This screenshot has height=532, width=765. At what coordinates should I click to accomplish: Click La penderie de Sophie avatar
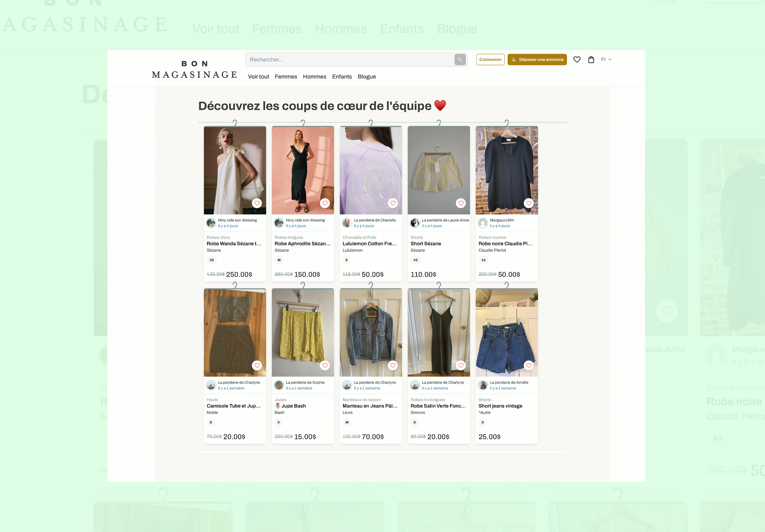(279, 385)
